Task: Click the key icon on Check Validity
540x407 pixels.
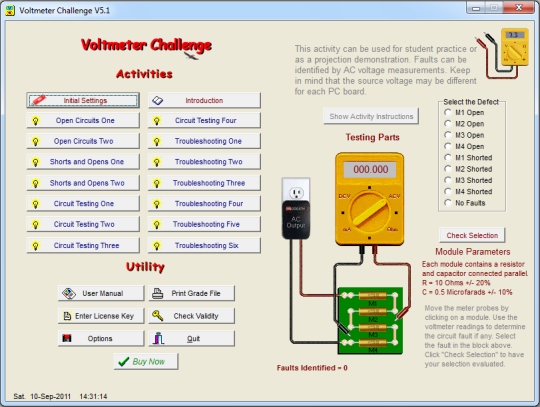Action: point(158,315)
